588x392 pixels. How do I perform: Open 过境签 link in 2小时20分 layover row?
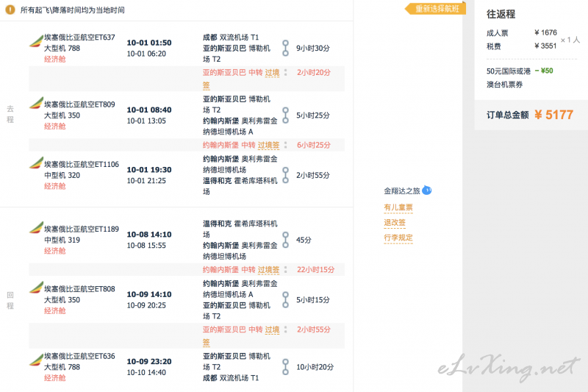pos(272,72)
